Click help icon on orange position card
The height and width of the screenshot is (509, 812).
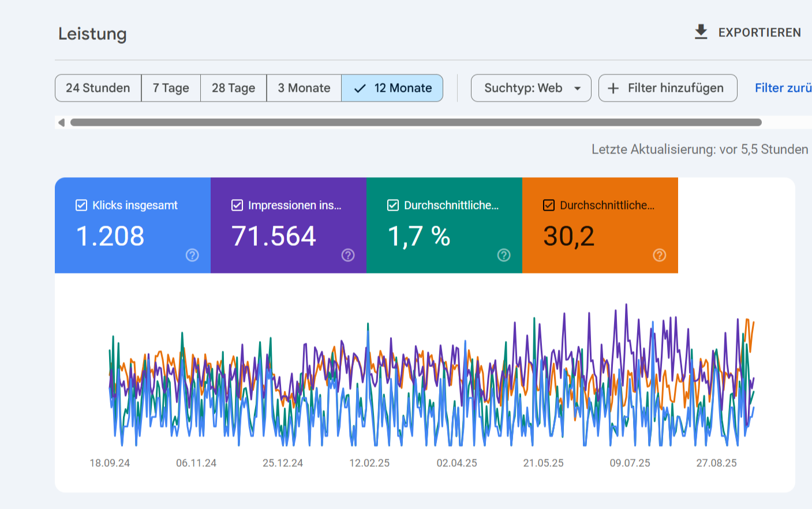click(660, 255)
